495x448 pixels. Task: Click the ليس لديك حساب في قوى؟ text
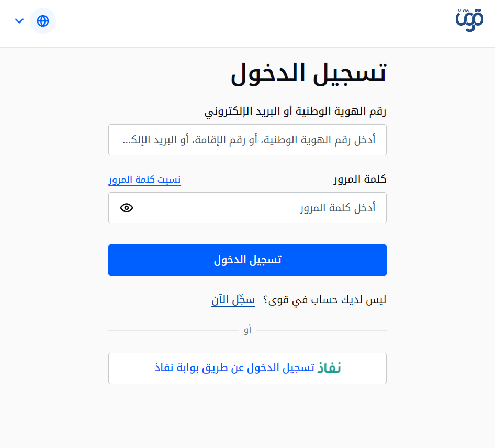click(x=324, y=300)
